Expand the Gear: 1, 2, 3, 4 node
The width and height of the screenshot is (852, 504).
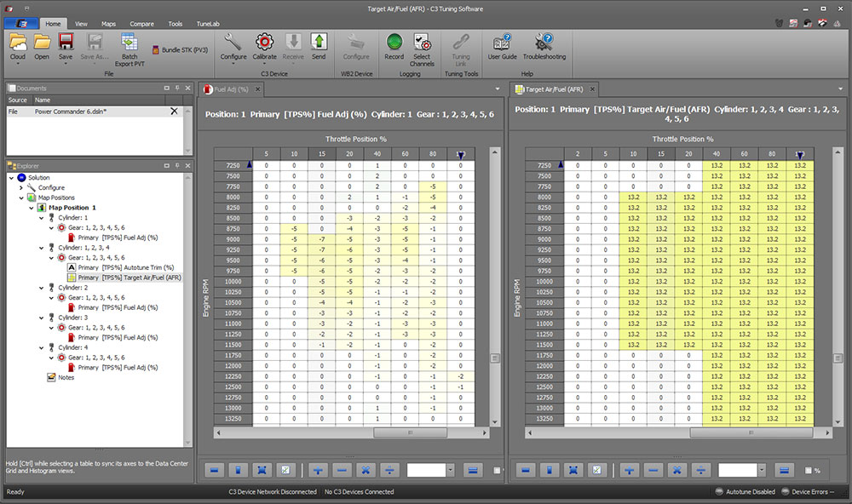[41, 248]
